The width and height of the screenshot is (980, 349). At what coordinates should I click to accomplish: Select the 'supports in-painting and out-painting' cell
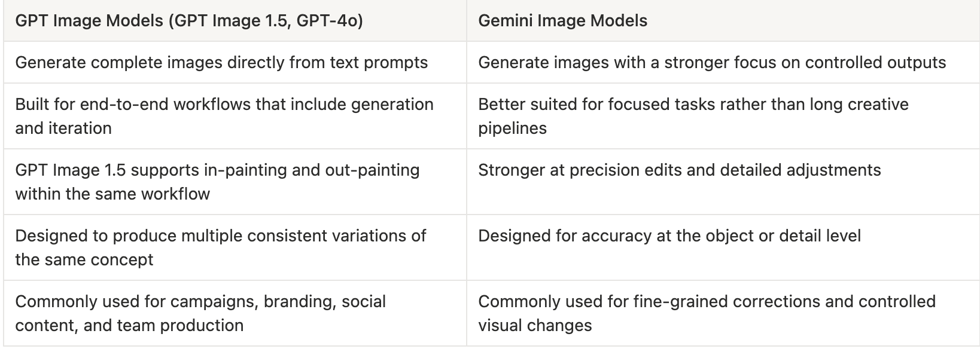(x=217, y=182)
